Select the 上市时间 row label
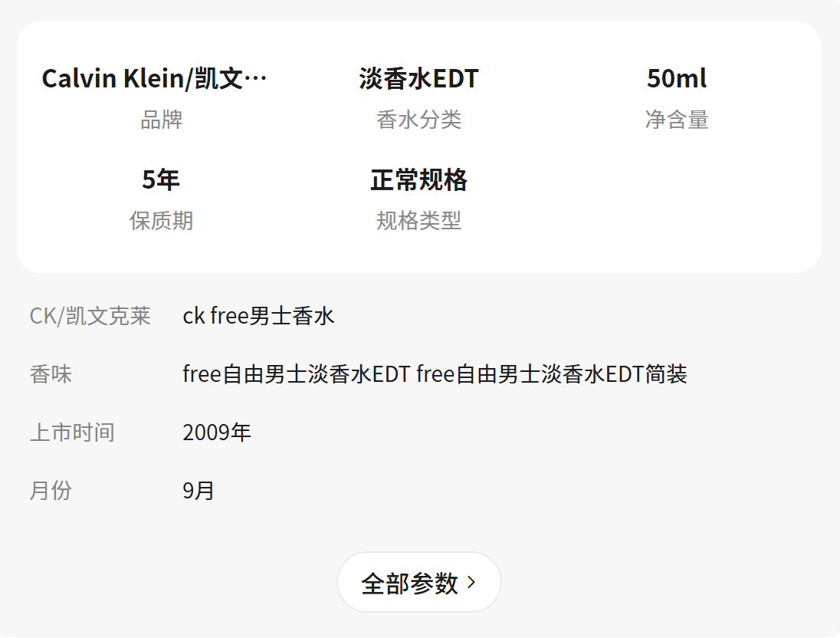 point(72,432)
